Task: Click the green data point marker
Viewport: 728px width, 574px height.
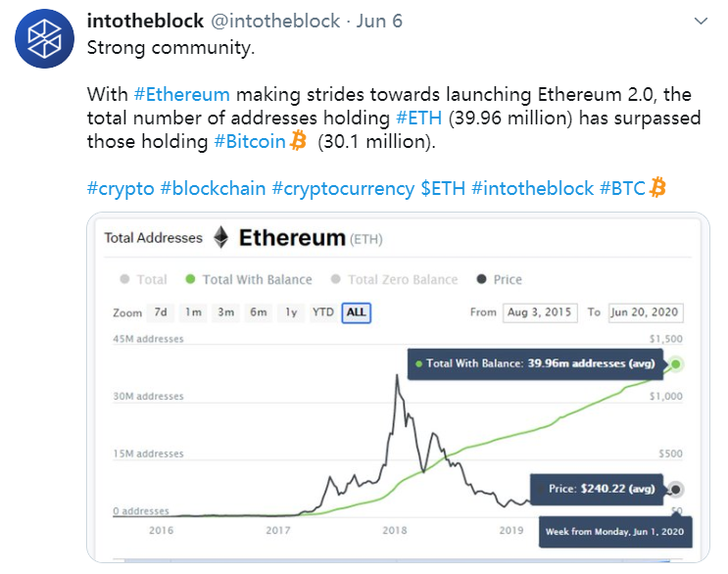Action: coord(676,364)
